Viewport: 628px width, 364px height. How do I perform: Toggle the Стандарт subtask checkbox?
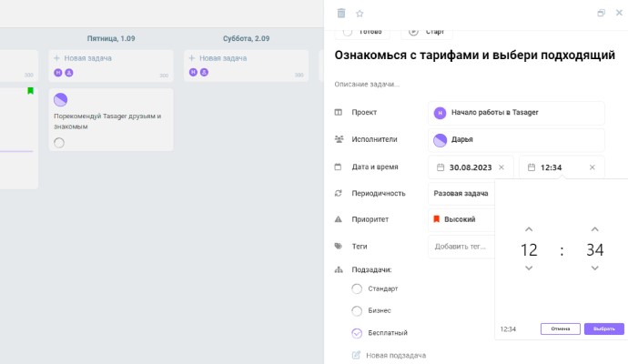click(x=357, y=288)
